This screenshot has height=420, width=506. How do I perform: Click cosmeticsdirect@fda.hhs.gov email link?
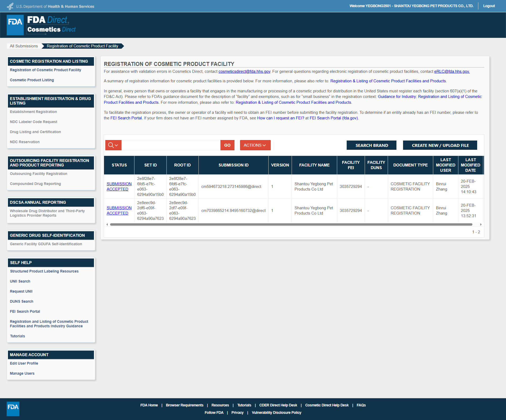tap(245, 71)
